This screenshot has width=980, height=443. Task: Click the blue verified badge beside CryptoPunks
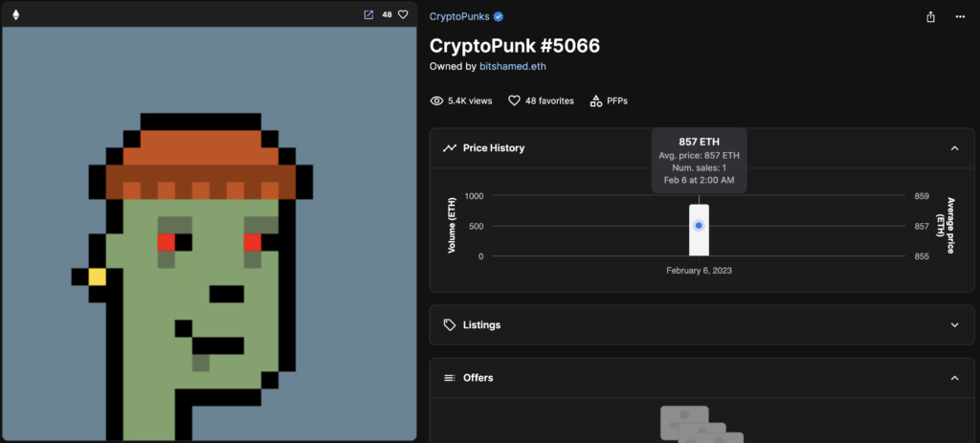coord(499,16)
